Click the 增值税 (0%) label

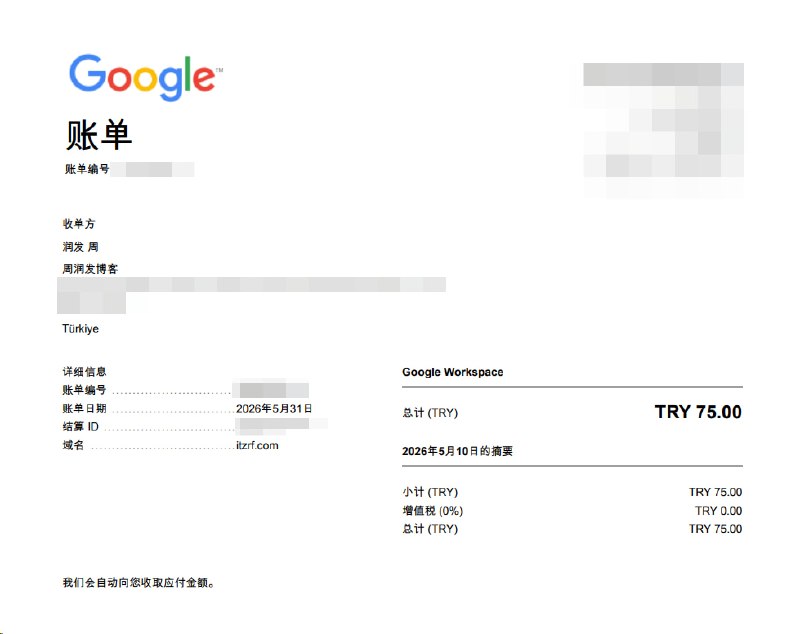[x=433, y=511]
